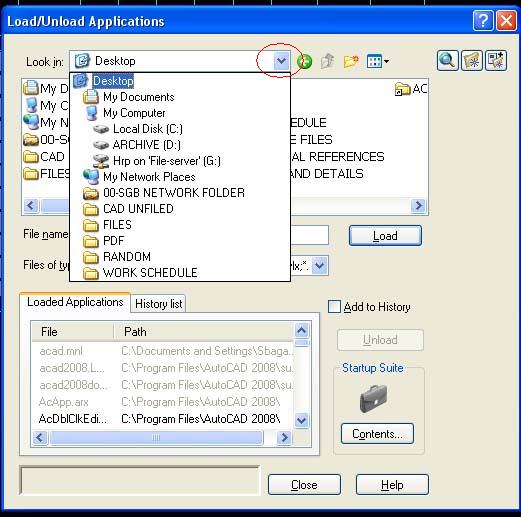The image size is (521, 517).
Task: Click the green Back navigation icon
Action: point(305,62)
